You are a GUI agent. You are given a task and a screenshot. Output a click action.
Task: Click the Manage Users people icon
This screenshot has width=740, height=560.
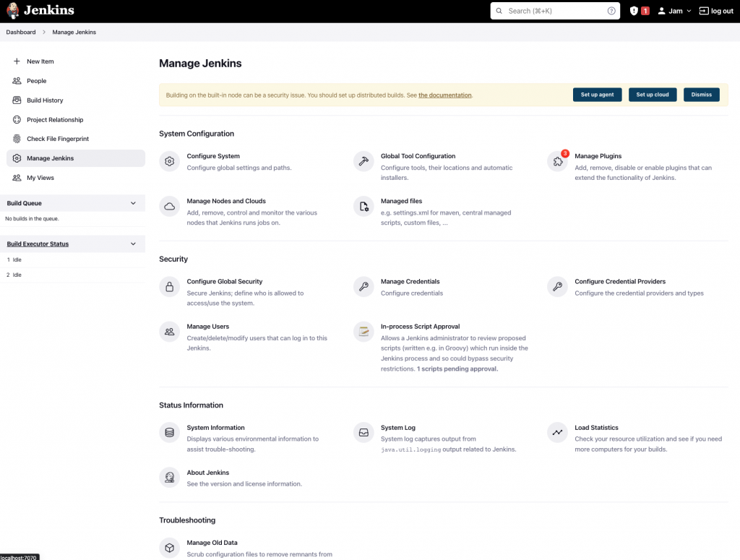(169, 332)
